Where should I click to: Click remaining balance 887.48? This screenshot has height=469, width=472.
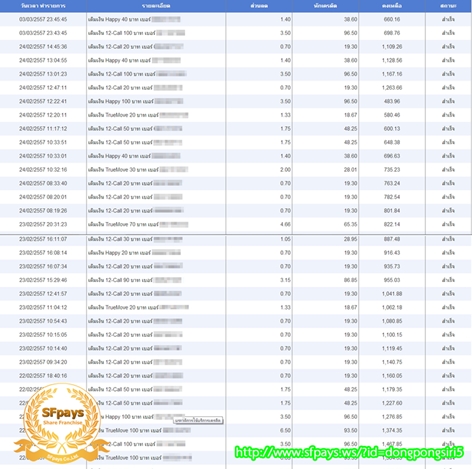[x=392, y=239]
